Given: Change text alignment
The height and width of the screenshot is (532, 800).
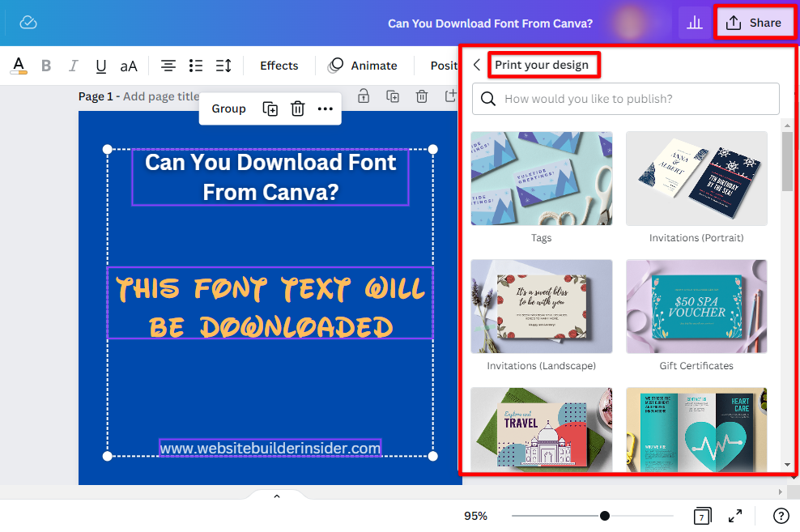Looking at the screenshot, I should (x=168, y=66).
